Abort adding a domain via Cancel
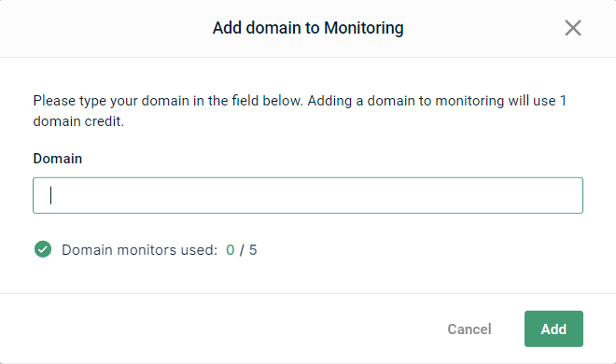The height and width of the screenshot is (364, 616). tap(469, 329)
